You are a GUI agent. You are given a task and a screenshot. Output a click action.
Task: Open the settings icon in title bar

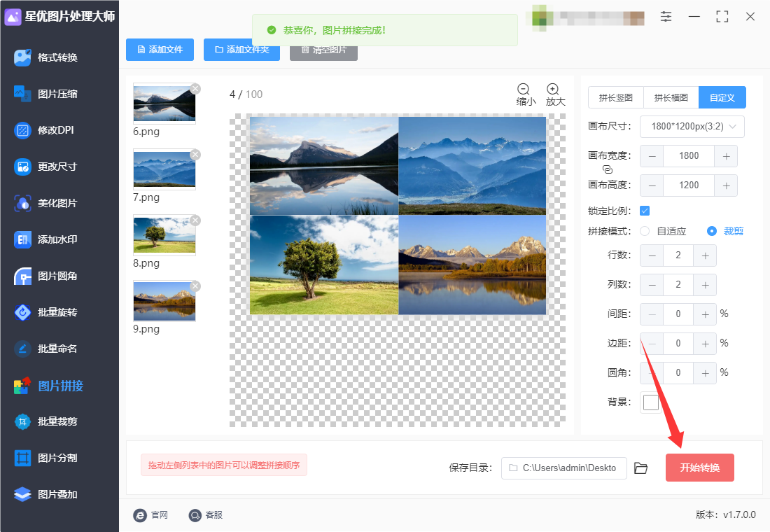[666, 16]
